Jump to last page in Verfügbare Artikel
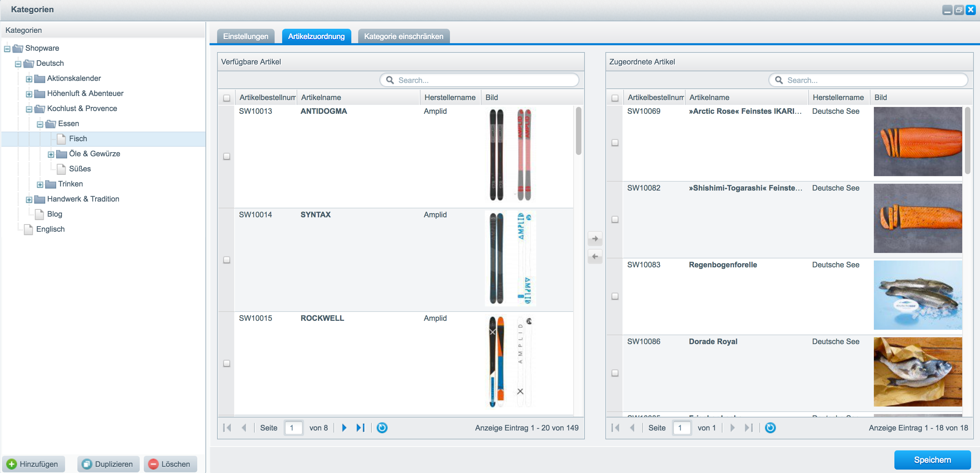 (361, 428)
